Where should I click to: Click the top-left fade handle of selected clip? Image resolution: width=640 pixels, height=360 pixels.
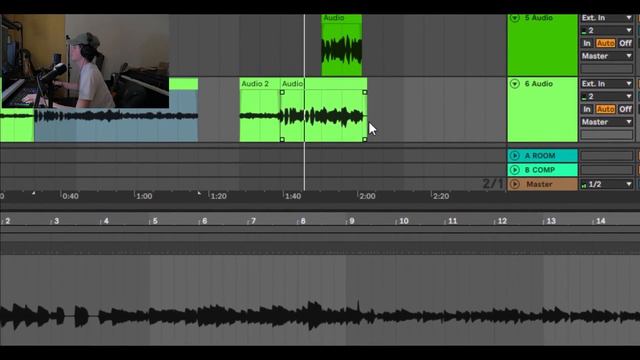pyautogui.click(x=282, y=93)
